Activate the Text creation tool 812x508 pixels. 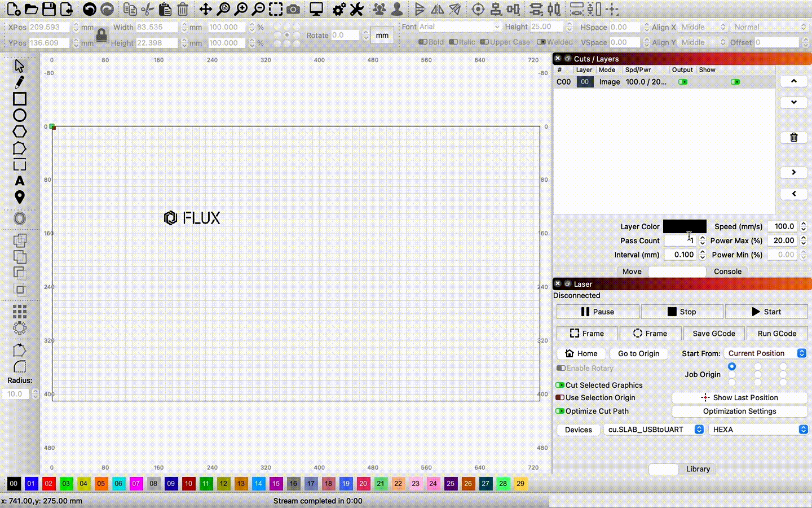click(20, 181)
